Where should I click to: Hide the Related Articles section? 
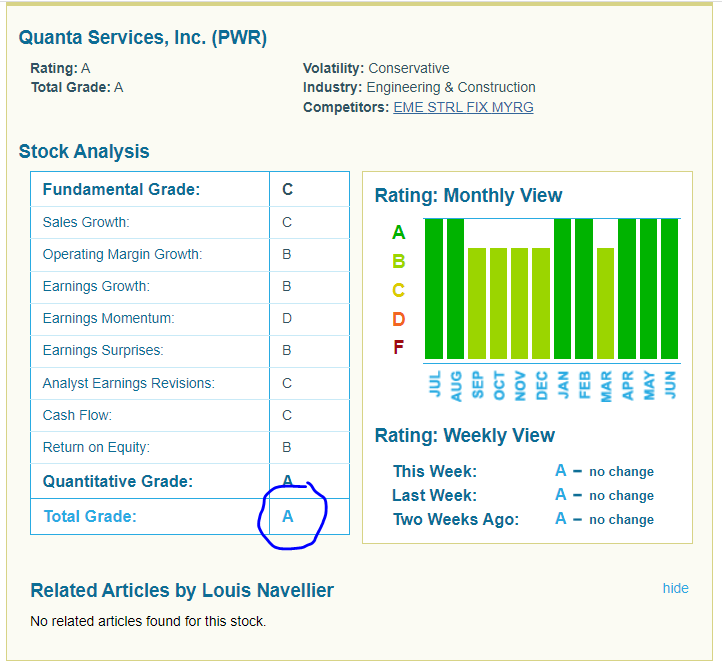675,588
